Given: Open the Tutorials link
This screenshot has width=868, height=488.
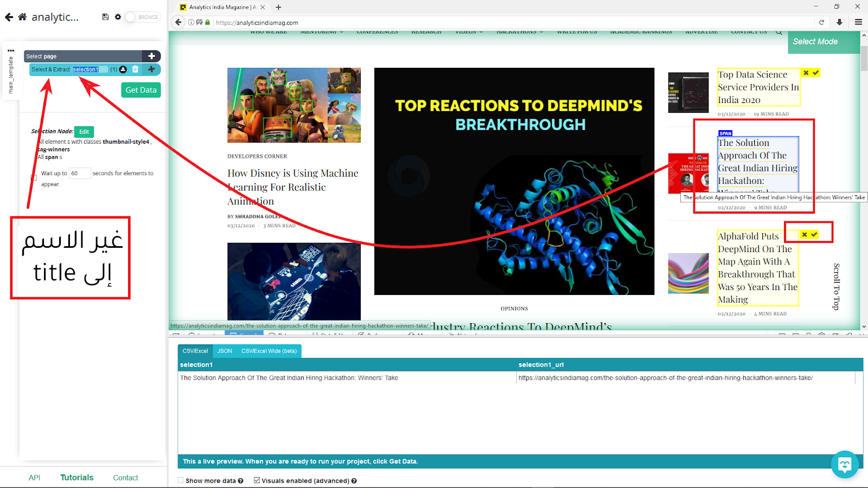Looking at the screenshot, I should (x=77, y=478).
